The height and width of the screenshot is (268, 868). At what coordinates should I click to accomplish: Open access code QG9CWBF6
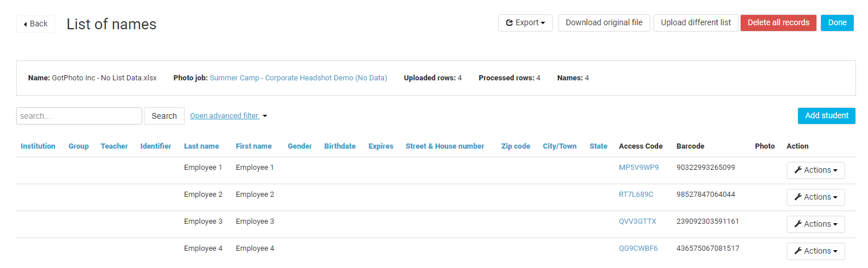coord(638,248)
